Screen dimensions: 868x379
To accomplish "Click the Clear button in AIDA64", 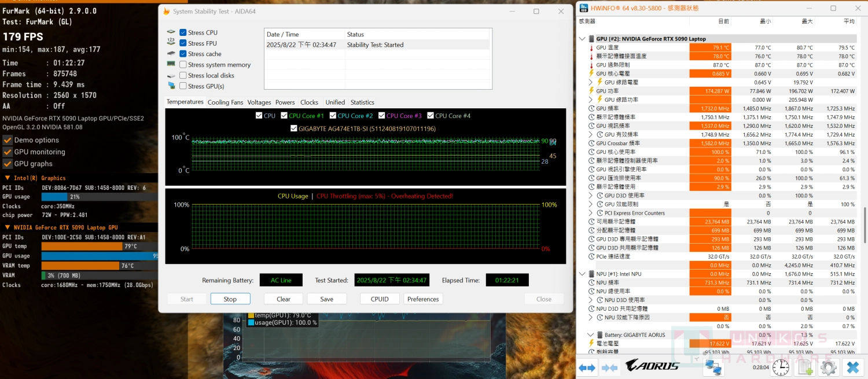I will click(x=284, y=299).
